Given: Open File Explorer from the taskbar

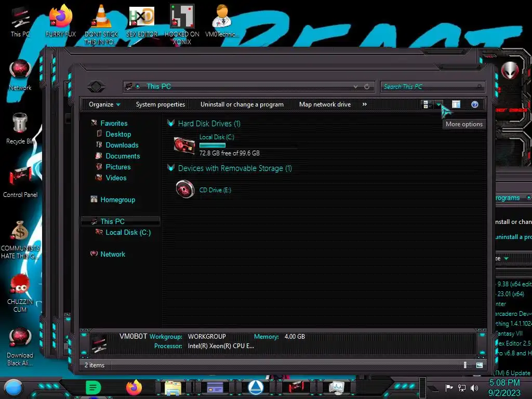Looking at the screenshot, I should (173, 388).
